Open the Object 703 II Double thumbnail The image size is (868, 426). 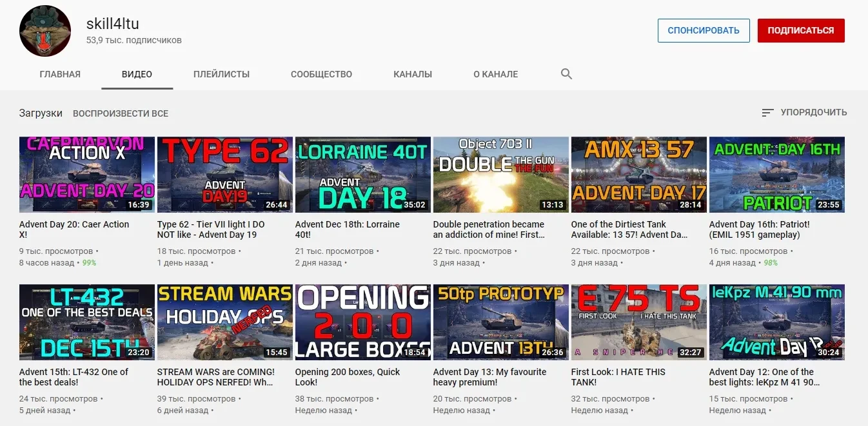[x=500, y=174]
